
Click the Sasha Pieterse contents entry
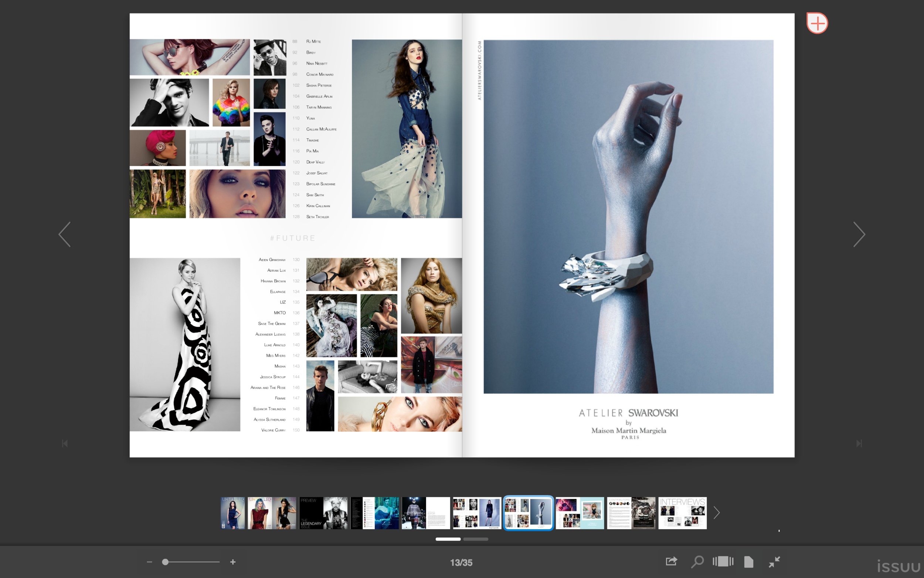pos(319,85)
